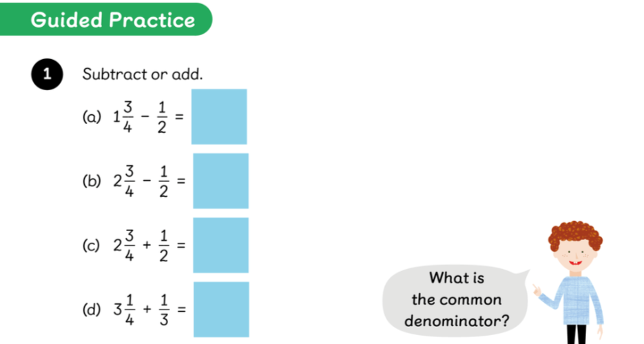
Task: Click the minus sign in problem (b)
Action: point(146,181)
